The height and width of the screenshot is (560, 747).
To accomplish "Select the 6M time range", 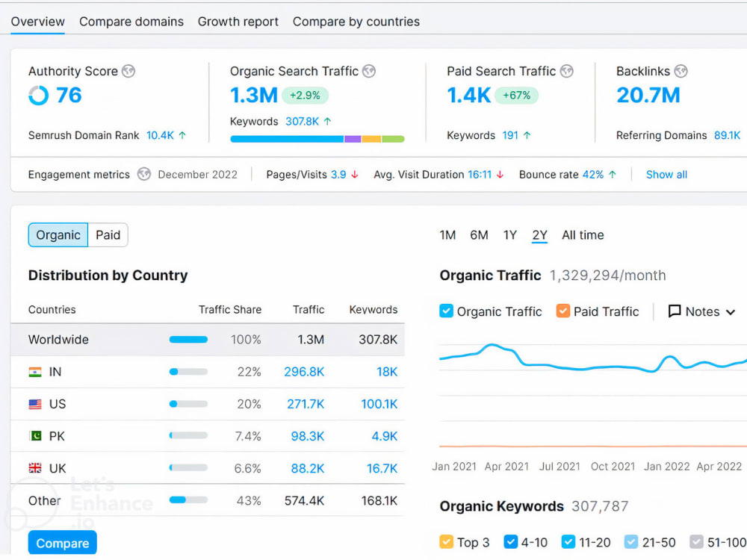I will click(479, 234).
